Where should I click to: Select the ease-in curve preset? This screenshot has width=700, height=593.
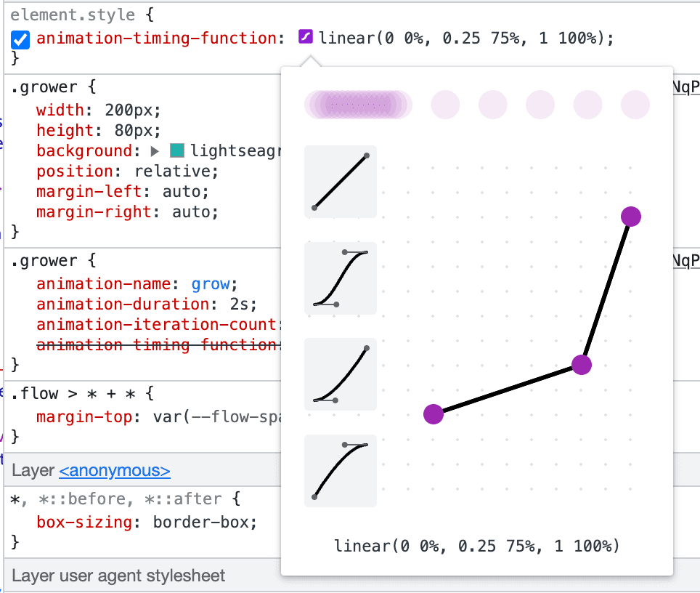(x=340, y=374)
